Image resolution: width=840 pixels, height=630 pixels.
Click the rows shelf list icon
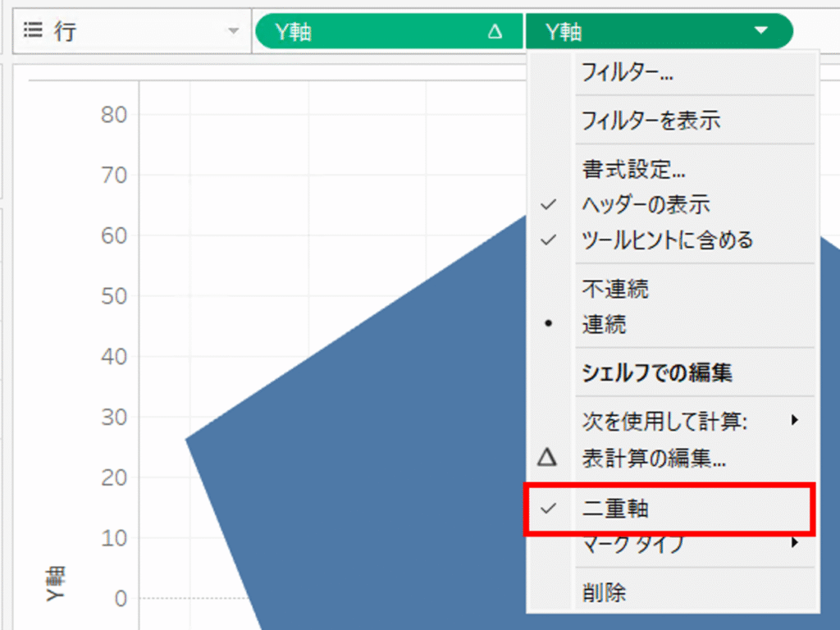33,31
